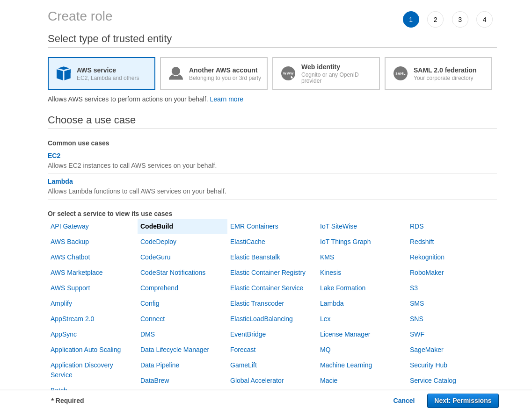
Task: Jump to step 4 of role creation
Action: (x=484, y=19)
